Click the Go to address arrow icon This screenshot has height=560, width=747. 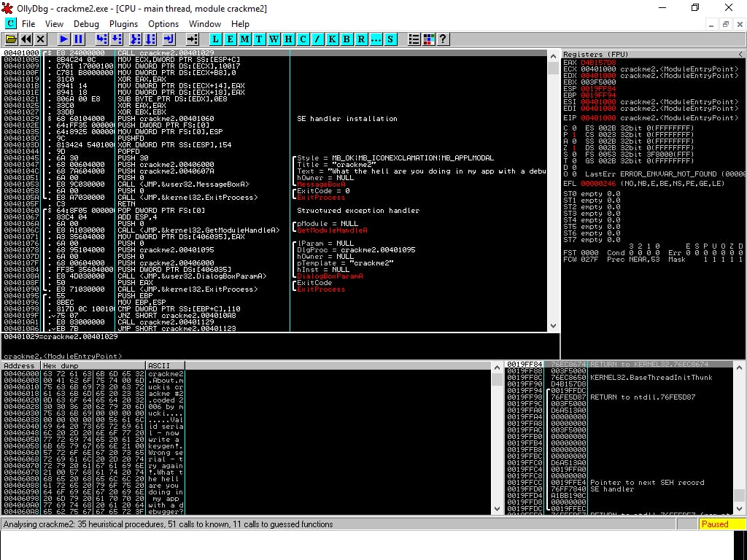click(x=192, y=39)
